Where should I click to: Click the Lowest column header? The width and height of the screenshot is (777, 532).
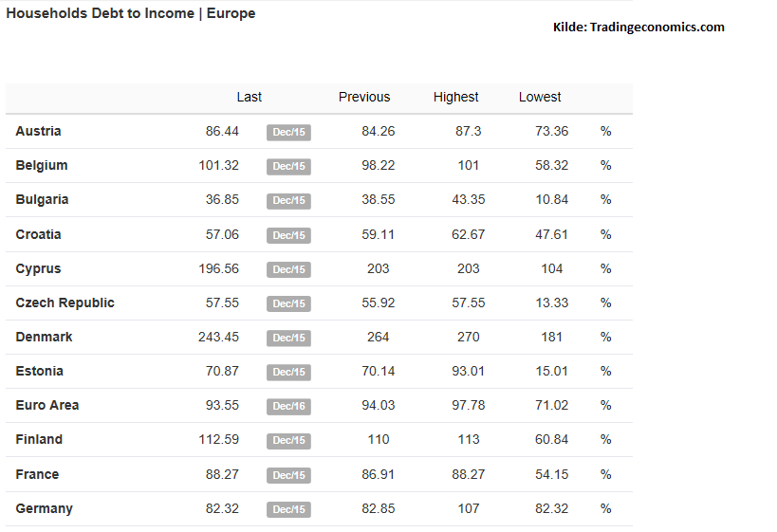click(x=540, y=97)
